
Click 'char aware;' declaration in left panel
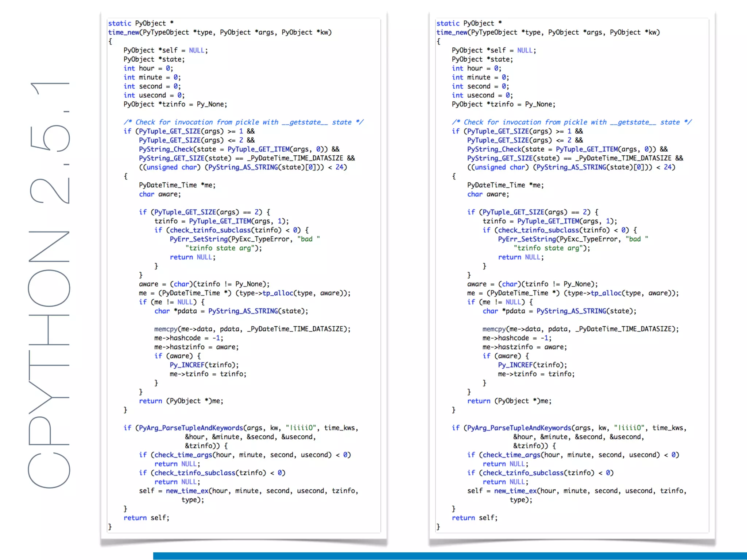click(x=160, y=194)
